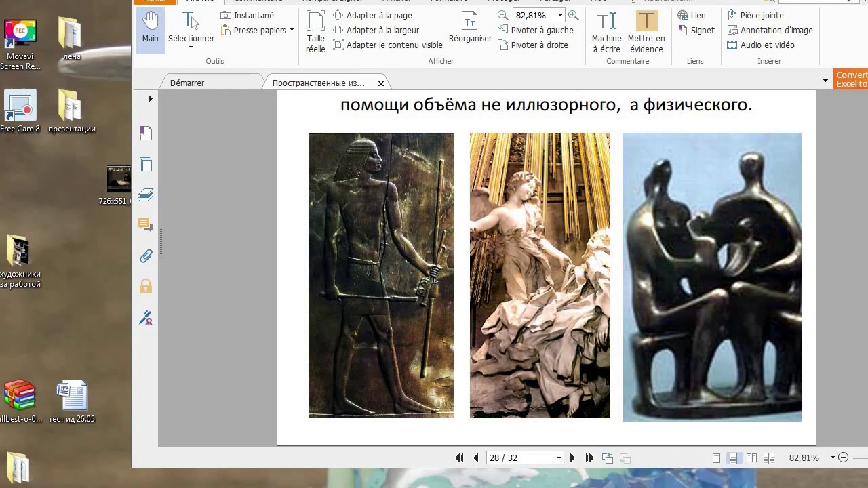This screenshot has height=488, width=868.
Task: Open the signatures panel icon
Action: click(x=146, y=317)
